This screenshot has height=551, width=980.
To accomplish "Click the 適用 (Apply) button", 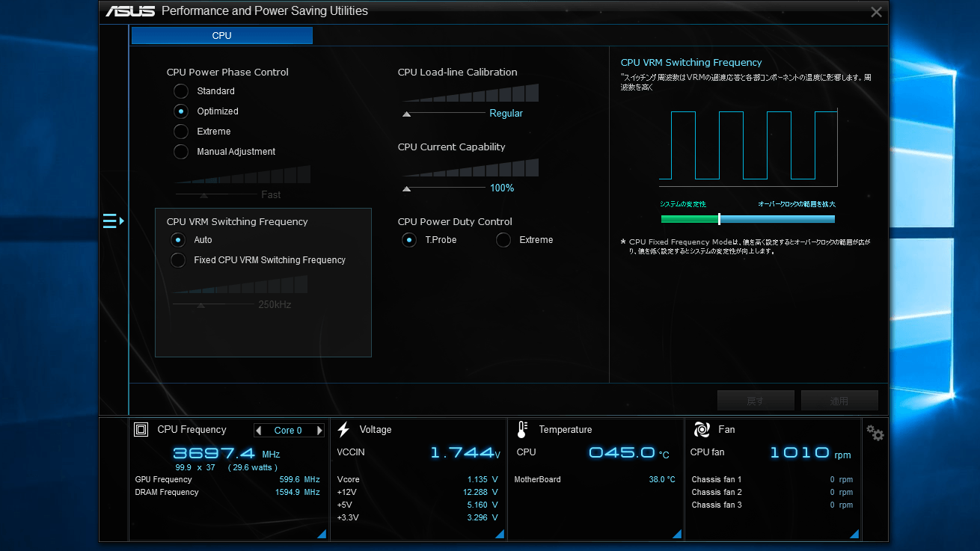I will pyautogui.click(x=839, y=401).
